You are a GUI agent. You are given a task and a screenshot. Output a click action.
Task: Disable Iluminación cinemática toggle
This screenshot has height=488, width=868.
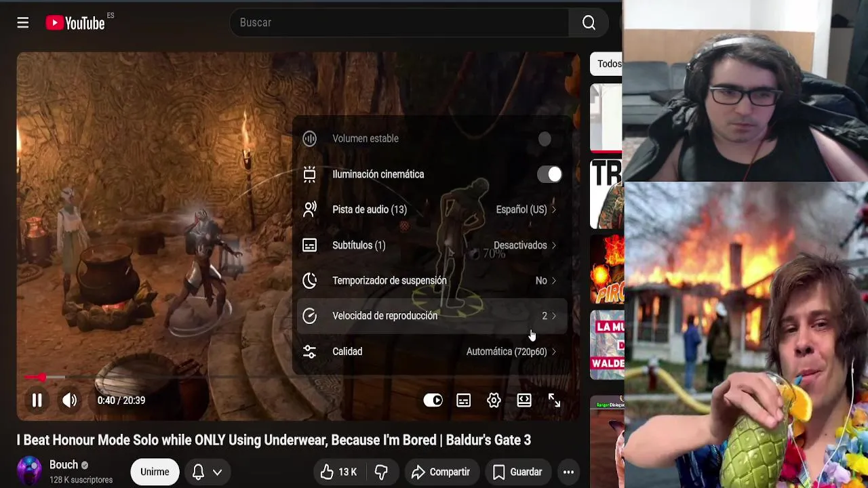[549, 175]
